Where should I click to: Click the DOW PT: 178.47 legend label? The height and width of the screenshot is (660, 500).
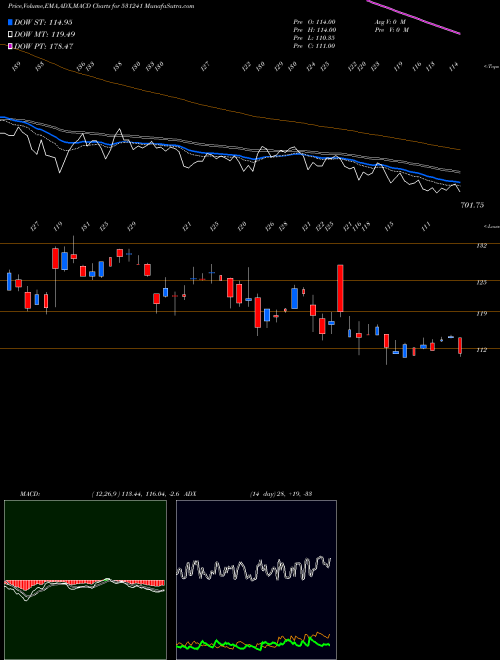click(x=44, y=46)
